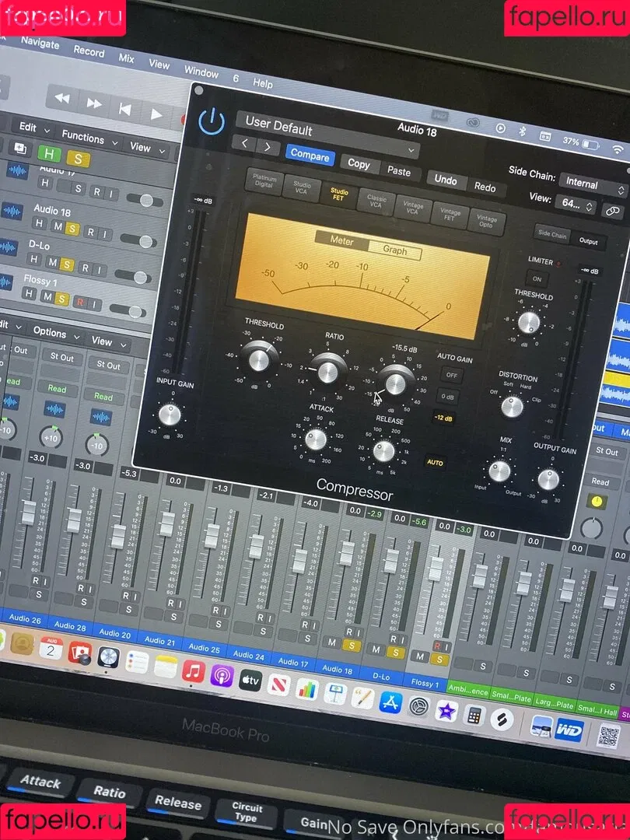
Task: Open the Music app in the Dock
Action: click(x=194, y=671)
